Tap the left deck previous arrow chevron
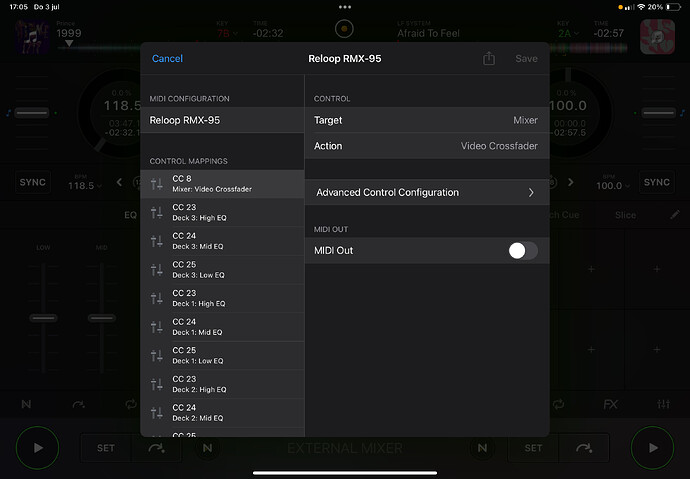The height and width of the screenshot is (479, 690). tap(119, 182)
